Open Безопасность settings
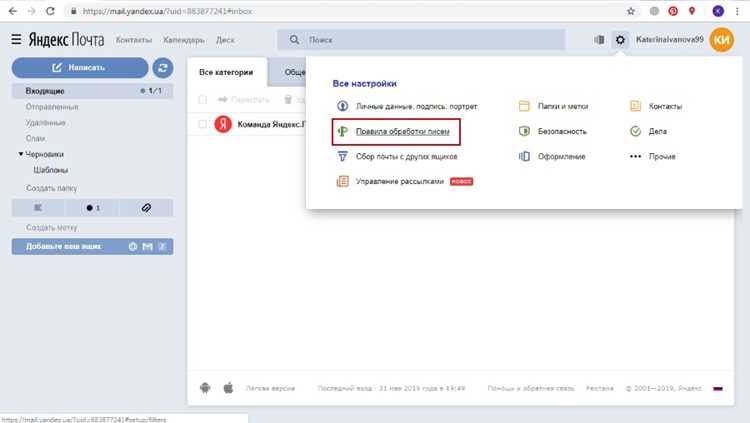The height and width of the screenshot is (423, 750). (x=562, y=131)
